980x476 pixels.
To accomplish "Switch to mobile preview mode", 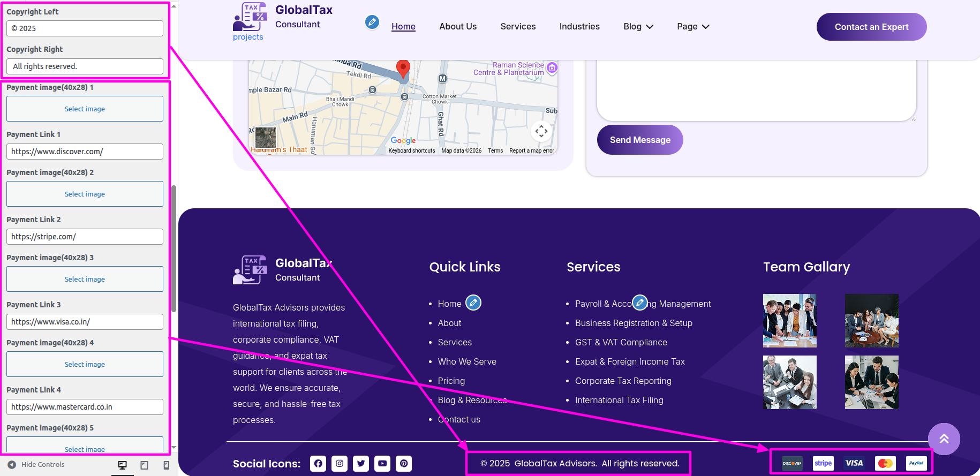I will click(x=166, y=465).
